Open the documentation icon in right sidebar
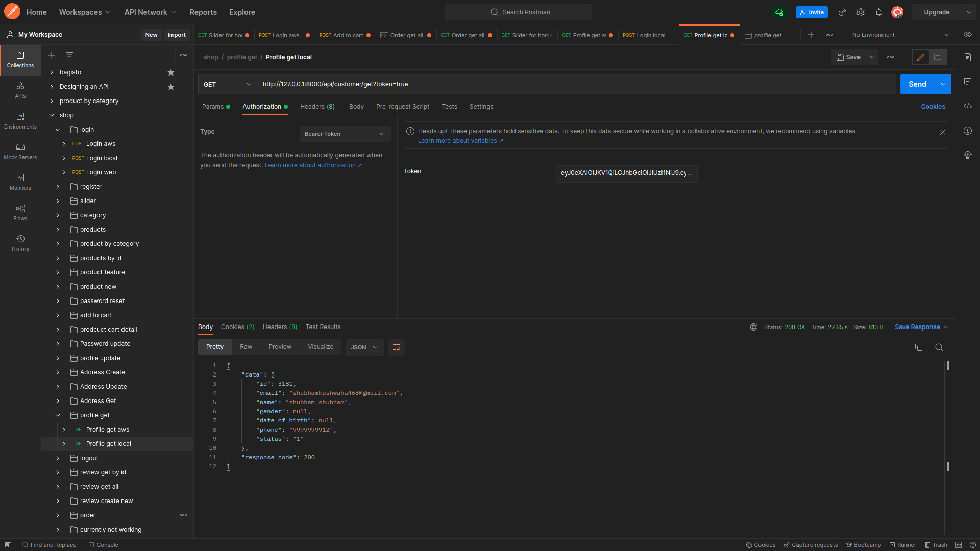 (968, 57)
